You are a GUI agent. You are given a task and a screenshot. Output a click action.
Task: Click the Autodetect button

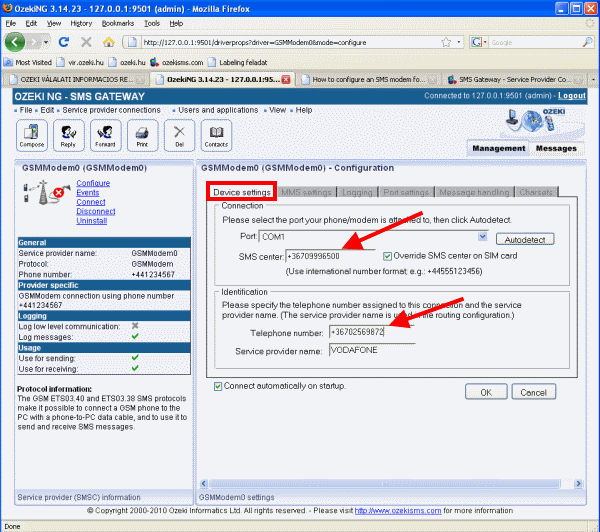point(525,240)
